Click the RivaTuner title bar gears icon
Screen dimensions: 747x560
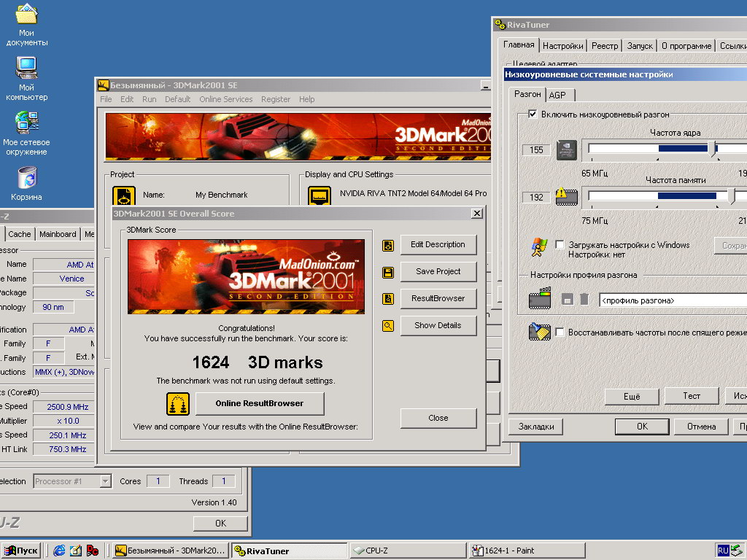tap(500, 24)
